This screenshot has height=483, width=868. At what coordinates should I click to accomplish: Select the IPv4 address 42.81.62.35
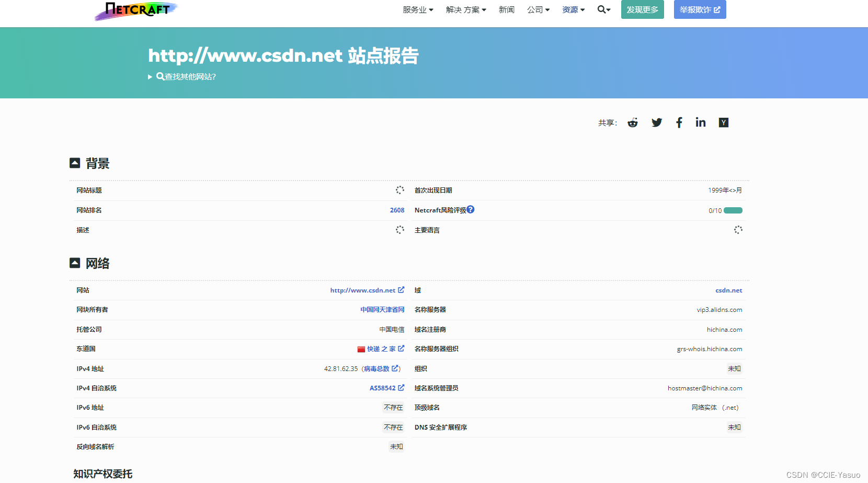coord(341,369)
